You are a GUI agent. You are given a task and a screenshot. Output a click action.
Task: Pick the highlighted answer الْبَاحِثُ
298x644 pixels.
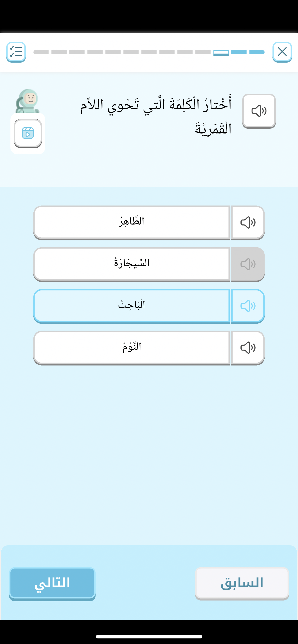132,306
